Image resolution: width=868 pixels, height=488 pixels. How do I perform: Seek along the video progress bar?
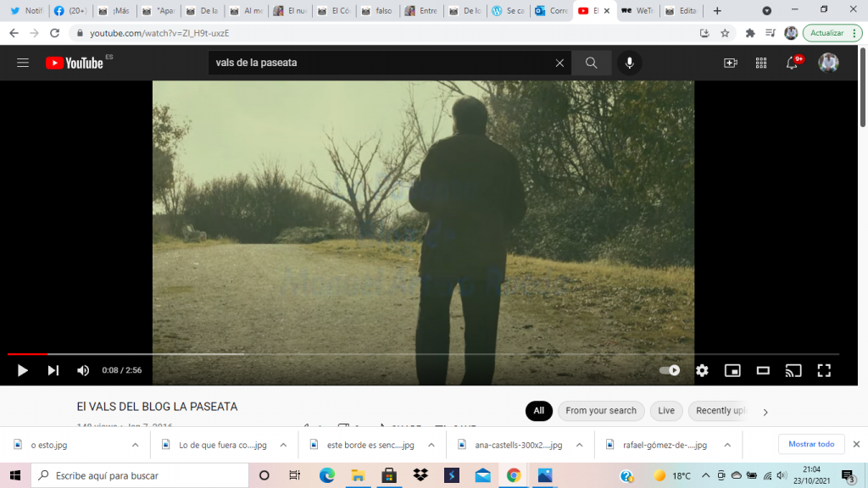pyautogui.click(x=424, y=353)
